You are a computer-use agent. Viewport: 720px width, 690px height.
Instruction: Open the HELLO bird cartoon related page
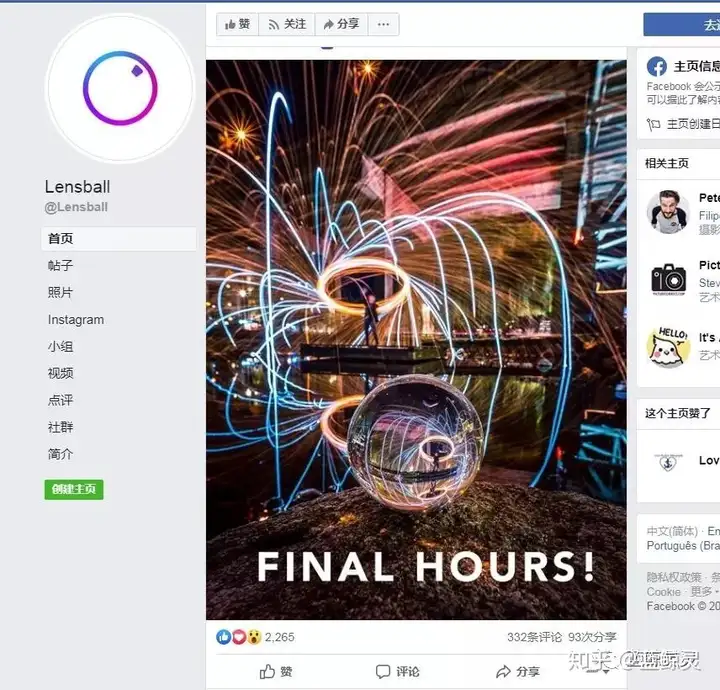pos(668,347)
